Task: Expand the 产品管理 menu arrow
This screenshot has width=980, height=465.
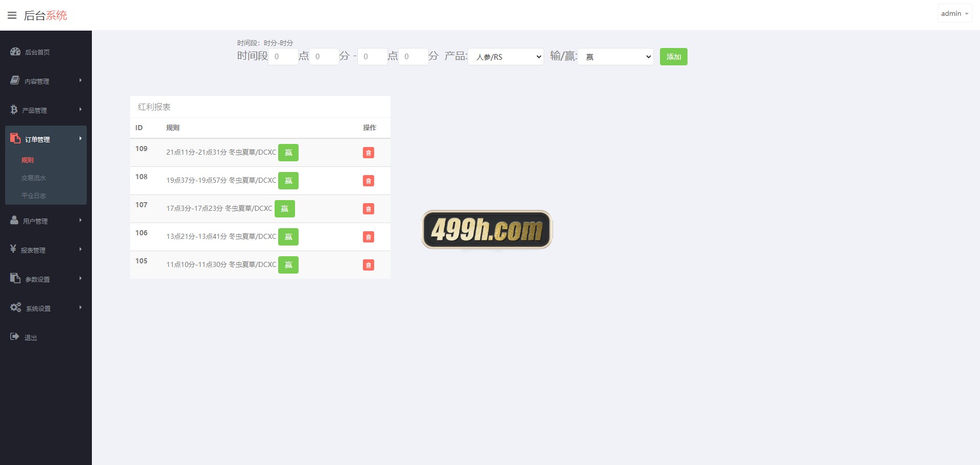Action: [x=80, y=110]
